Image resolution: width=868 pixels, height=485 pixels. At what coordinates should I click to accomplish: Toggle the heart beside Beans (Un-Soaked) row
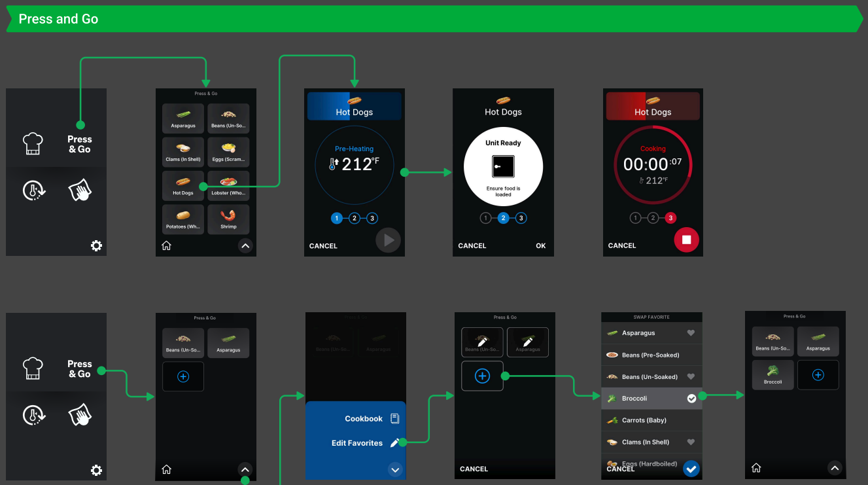coord(691,377)
